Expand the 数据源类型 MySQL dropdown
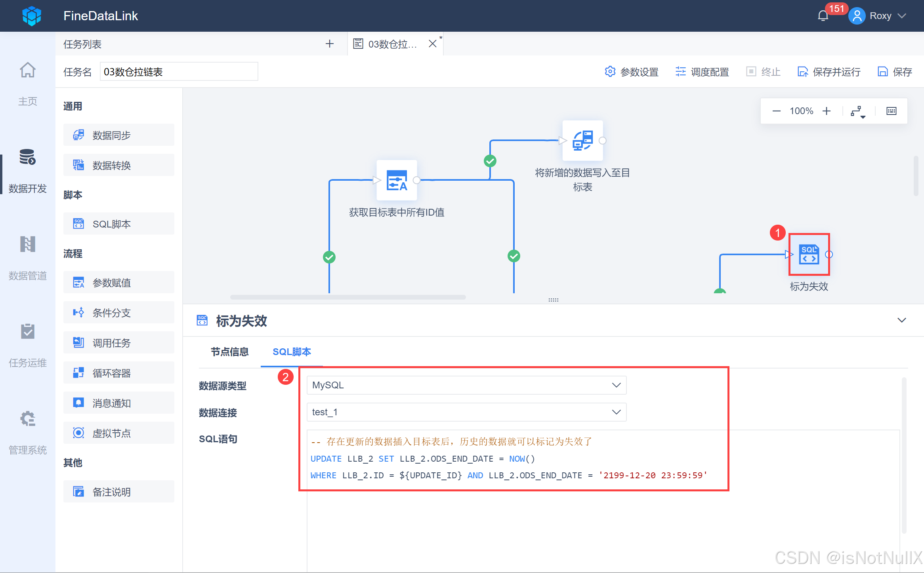This screenshot has width=924, height=573. [466, 385]
